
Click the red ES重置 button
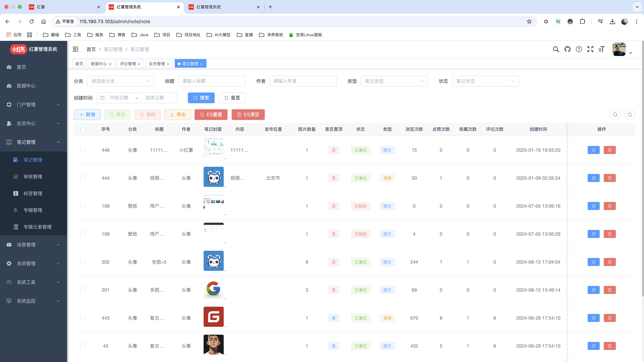[x=211, y=115]
